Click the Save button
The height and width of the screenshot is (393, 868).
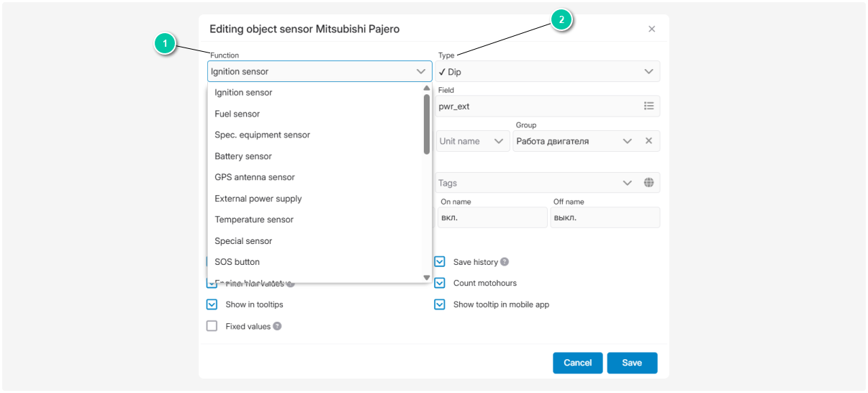click(x=631, y=363)
